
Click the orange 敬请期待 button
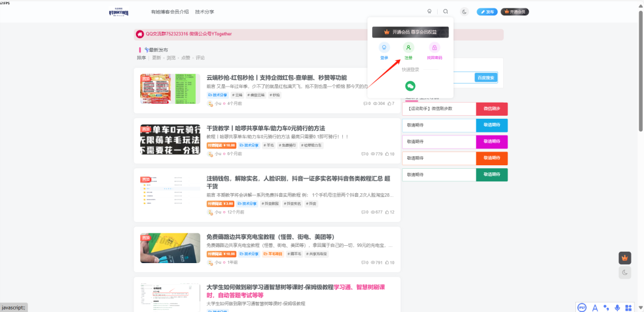(492, 158)
